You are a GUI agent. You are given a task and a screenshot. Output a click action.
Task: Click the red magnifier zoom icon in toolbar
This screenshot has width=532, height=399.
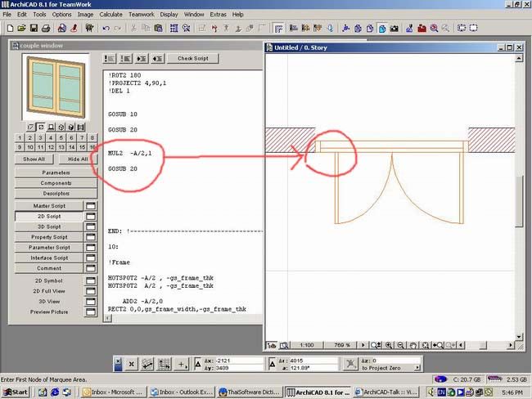point(434,28)
